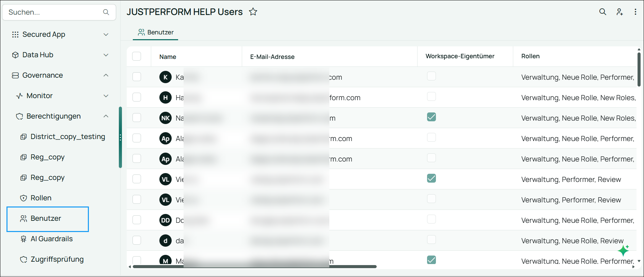This screenshot has width=644, height=277.
Task: Click the Governance icon in the sidebar
Action: (x=15, y=75)
